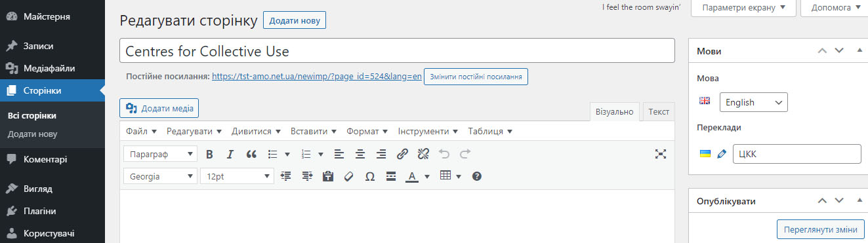Click the Додати медіа button
This screenshot has height=243, width=868.
tap(159, 108)
